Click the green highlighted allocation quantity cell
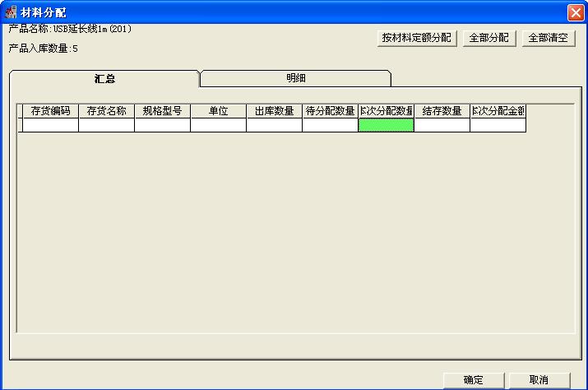 (386, 125)
